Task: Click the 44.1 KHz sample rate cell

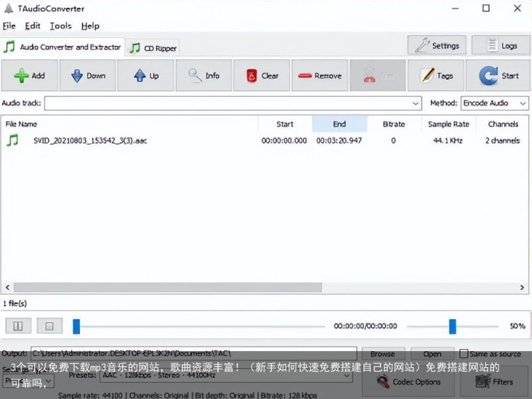Action: coord(448,140)
